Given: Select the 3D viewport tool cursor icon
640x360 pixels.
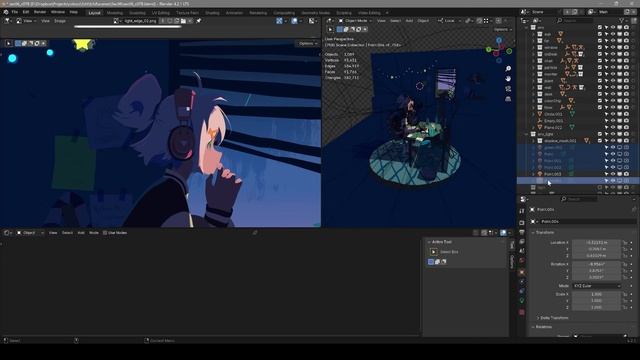Looking at the screenshot, I should click(330, 29).
